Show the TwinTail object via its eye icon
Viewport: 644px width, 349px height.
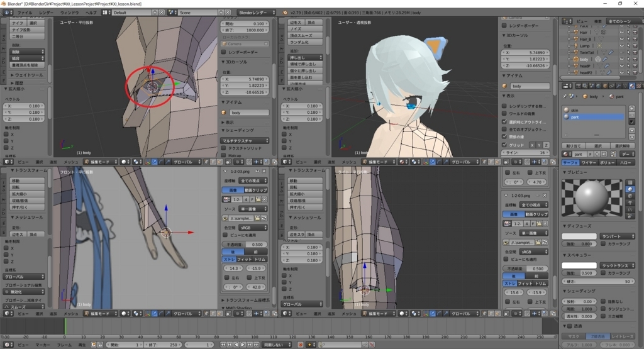[622, 53]
